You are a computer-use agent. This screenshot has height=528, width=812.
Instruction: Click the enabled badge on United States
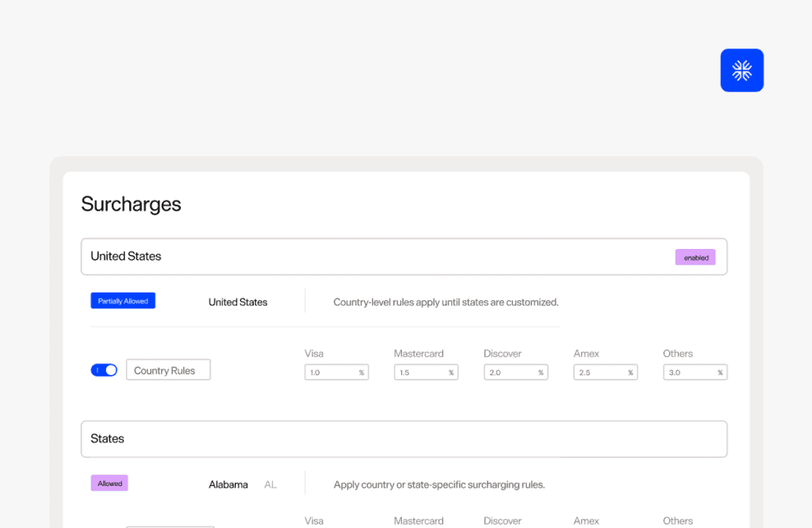[x=695, y=258]
